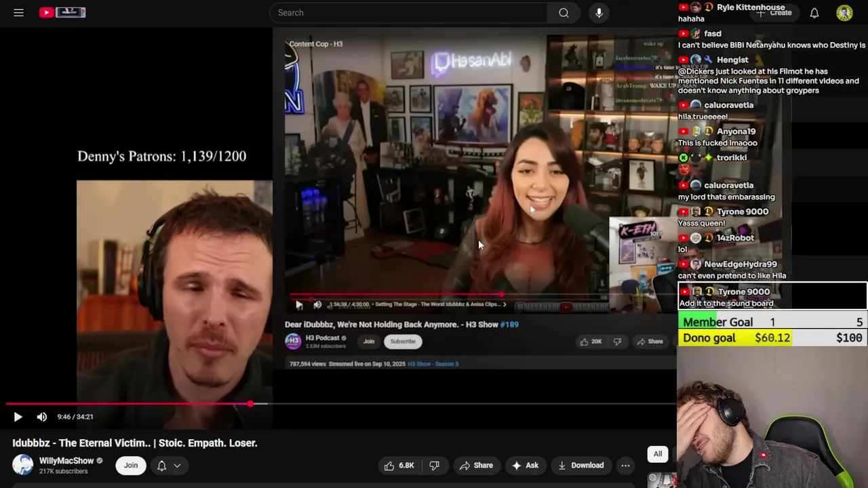This screenshot has width=868, height=488.
Task: Click Join beside H3 Podcast
Action: pos(369,342)
